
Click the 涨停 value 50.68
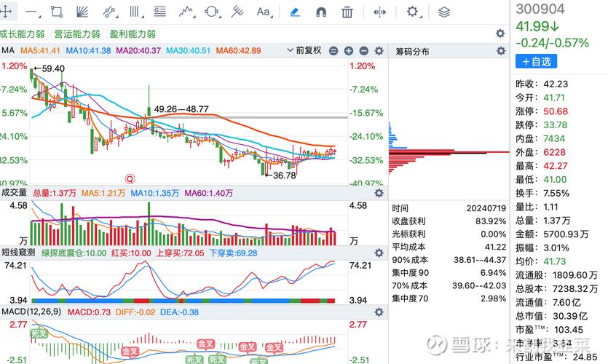tap(556, 111)
